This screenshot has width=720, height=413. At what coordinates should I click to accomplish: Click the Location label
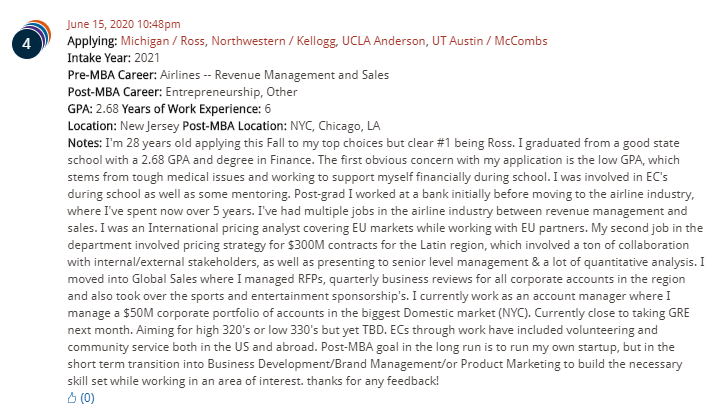[x=92, y=125]
